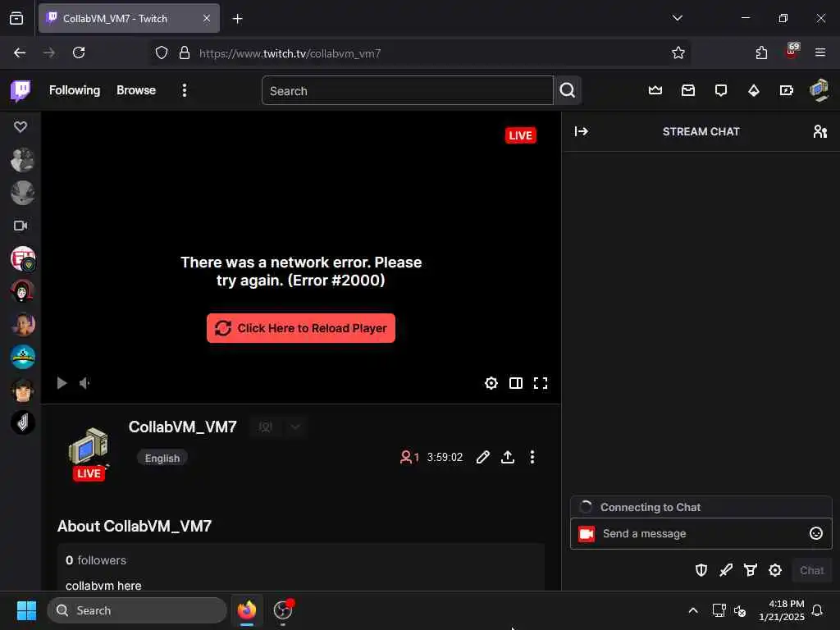The height and width of the screenshot is (630, 840).
Task: Open a new browser tab
Action: point(237,19)
